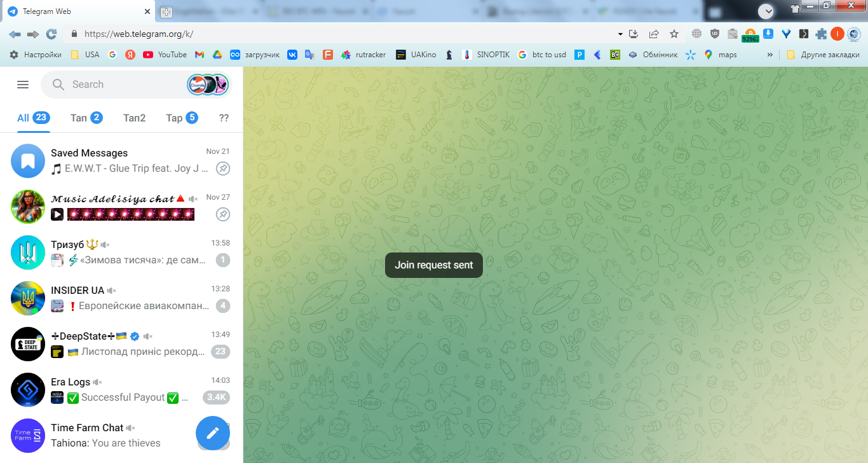This screenshot has width=868, height=463.
Task: Click the Music Adelisiya chat avatar
Action: pyautogui.click(x=28, y=207)
